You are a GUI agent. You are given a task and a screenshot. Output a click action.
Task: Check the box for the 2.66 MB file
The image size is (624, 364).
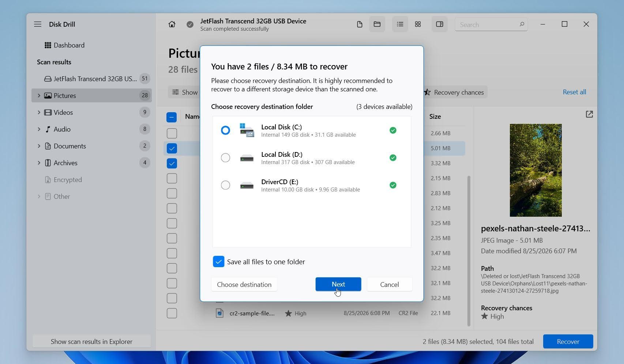pyautogui.click(x=172, y=133)
